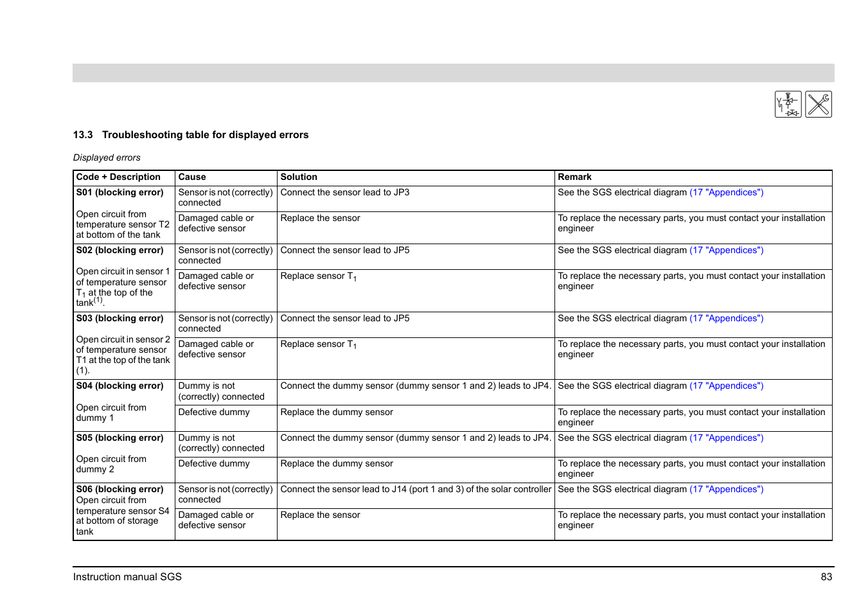Click the 'Instruction manual SGS' footer text
Viewport: 868px width, 613px height.
point(127,577)
